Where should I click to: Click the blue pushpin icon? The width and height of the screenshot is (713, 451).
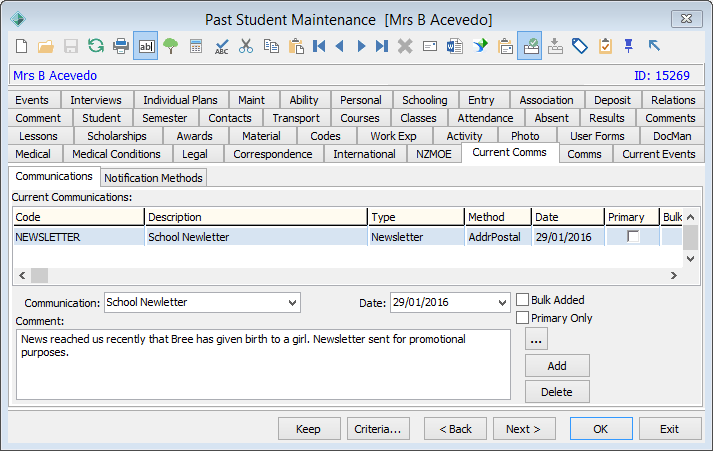tap(629, 46)
